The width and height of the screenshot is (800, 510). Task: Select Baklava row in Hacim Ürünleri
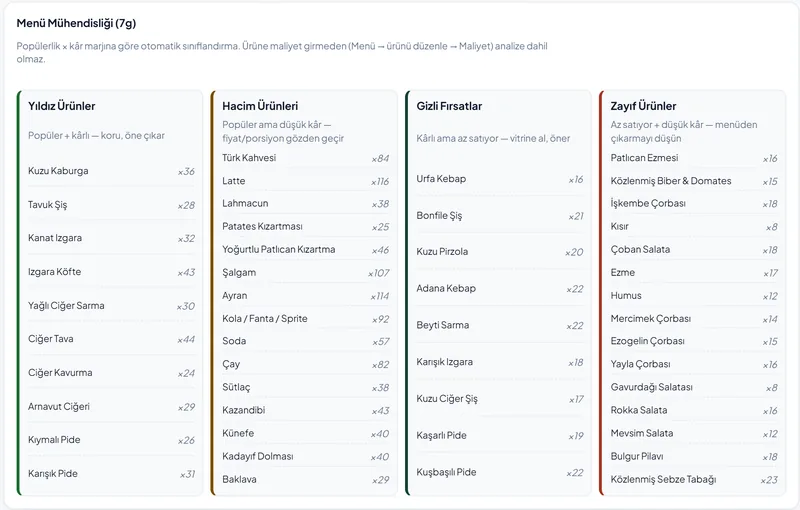tap(306, 479)
